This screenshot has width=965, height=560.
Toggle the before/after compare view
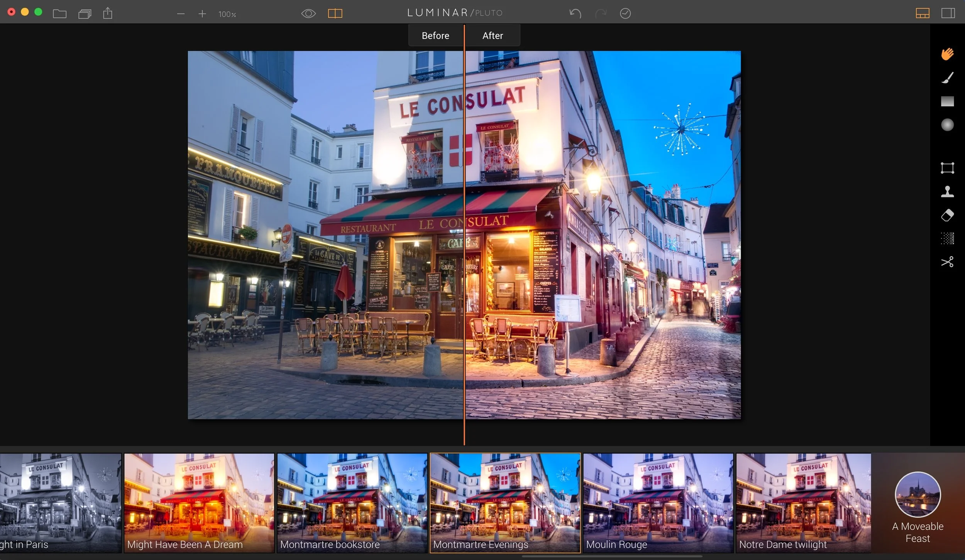point(335,14)
